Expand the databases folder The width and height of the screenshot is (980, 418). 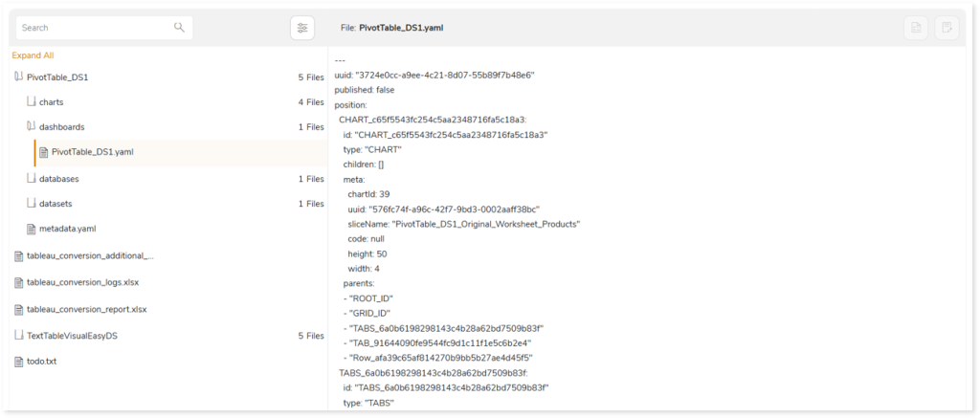(x=32, y=179)
